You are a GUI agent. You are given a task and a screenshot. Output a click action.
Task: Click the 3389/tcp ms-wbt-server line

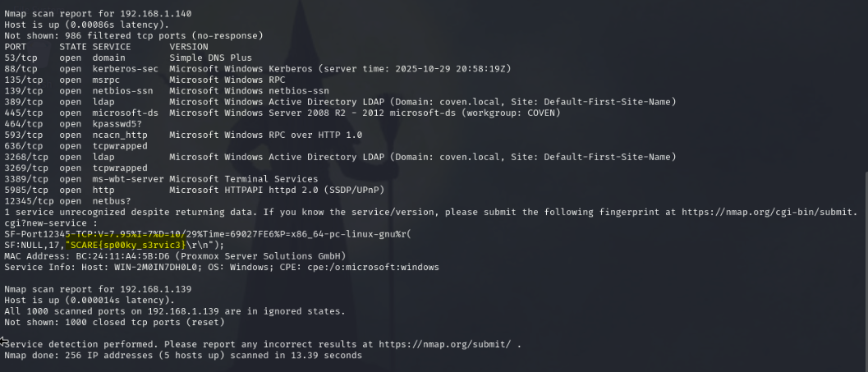point(161,179)
